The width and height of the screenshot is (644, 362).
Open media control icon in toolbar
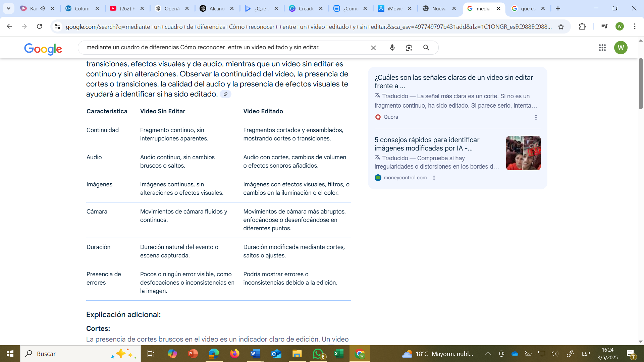tap(604, 26)
